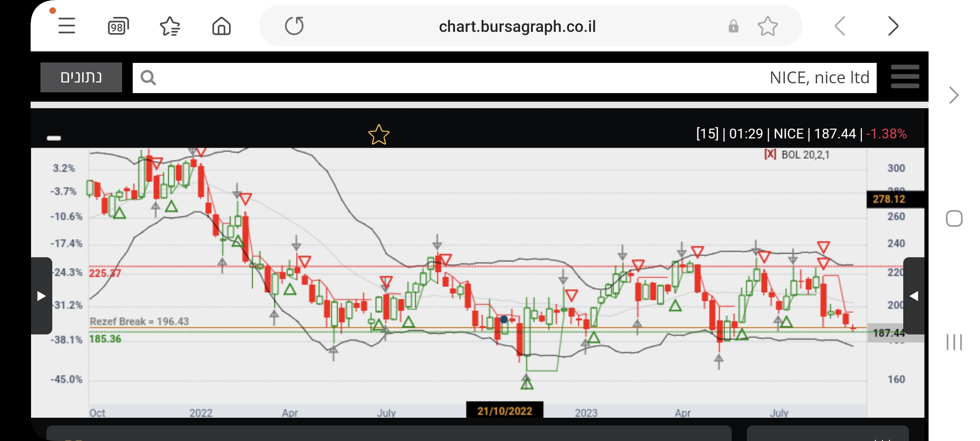Reload the page with the refresh icon

[x=294, y=26]
